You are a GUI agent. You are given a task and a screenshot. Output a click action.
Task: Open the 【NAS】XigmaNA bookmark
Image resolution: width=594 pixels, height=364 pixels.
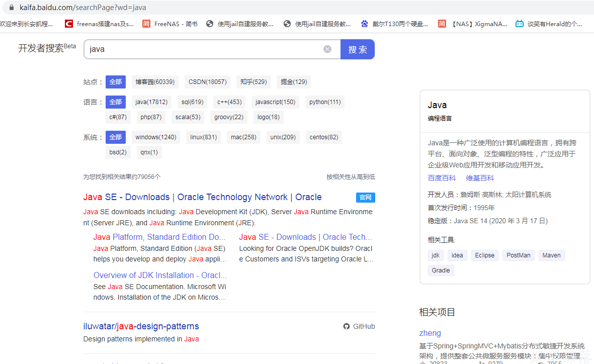click(x=472, y=24)
